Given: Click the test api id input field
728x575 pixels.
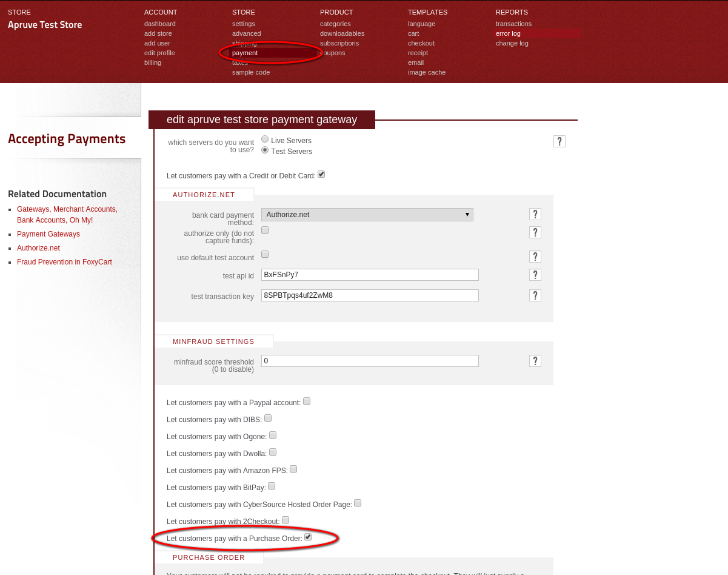Looking at the screenshot, I should coord(369,274).
